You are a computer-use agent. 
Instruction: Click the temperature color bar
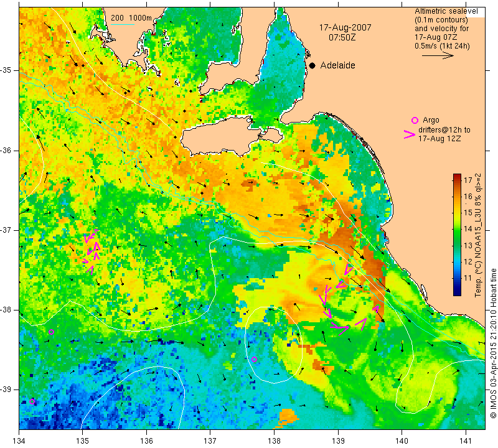tap(457, 235)
